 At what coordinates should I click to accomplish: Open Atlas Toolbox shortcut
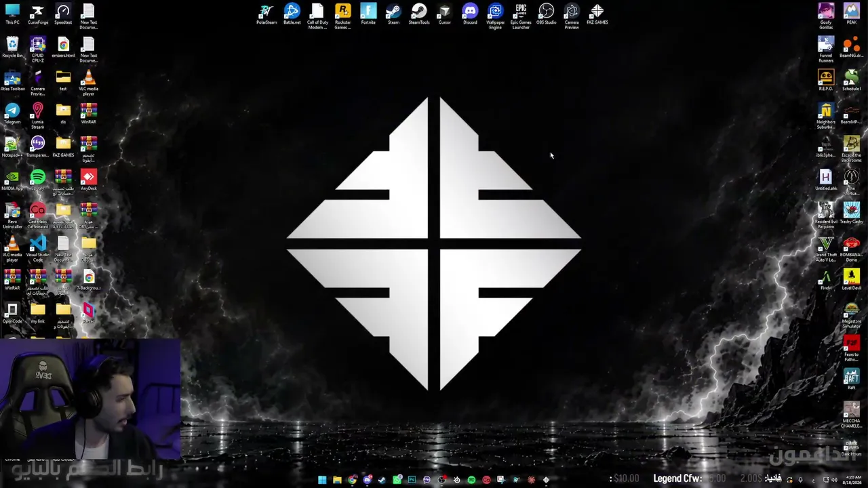pyautogui.click(x=12, y=81)
